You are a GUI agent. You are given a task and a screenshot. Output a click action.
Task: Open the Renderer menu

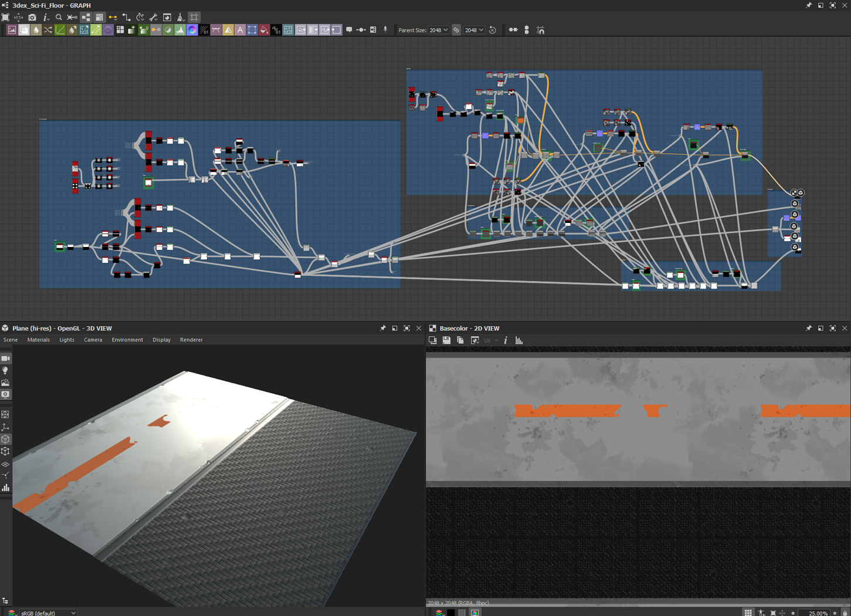(x=191, y=340)
